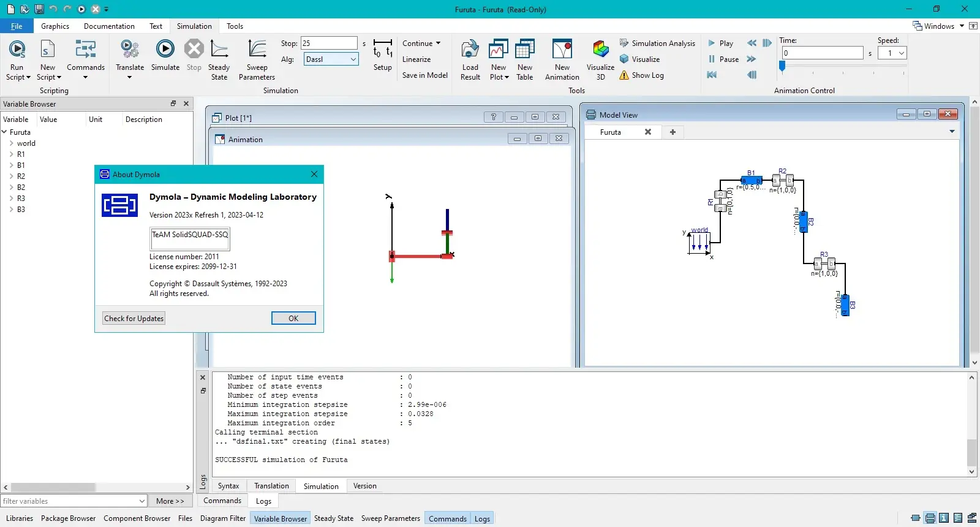Viewport: 980px width, 527px height.
Task: Start simulation with the Simulate icon
Action: [x=165, y=48]
